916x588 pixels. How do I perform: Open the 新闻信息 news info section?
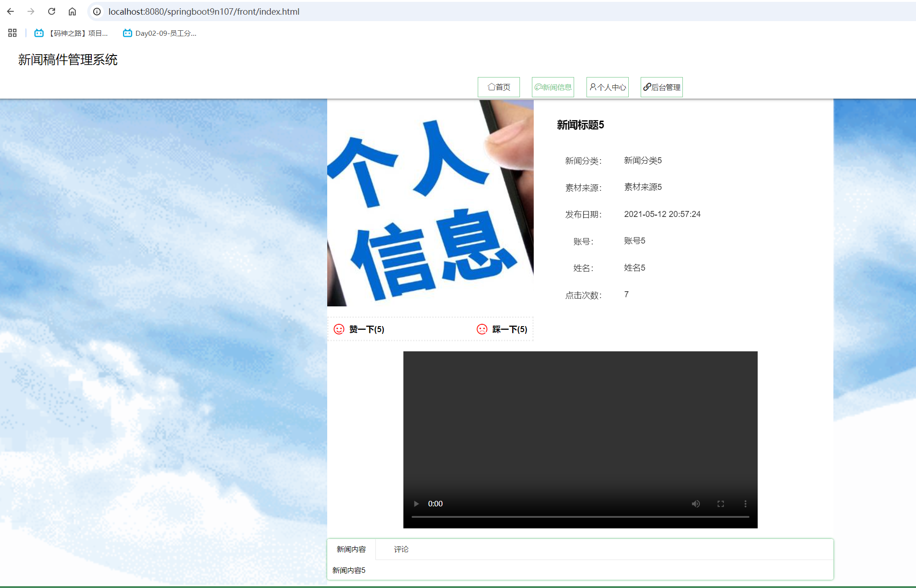pos(553,87)
